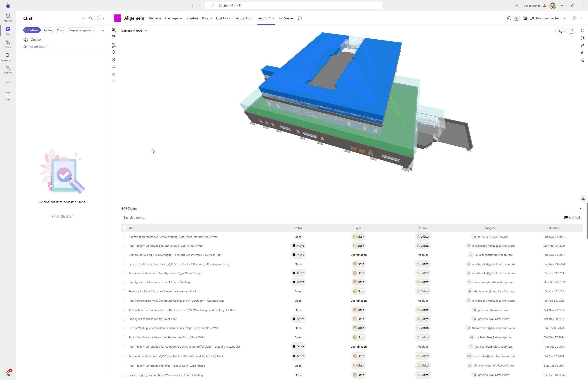588x380 pixels.
Task: Open the Copilot app in the left rail
Action: (x=8, y=69)
